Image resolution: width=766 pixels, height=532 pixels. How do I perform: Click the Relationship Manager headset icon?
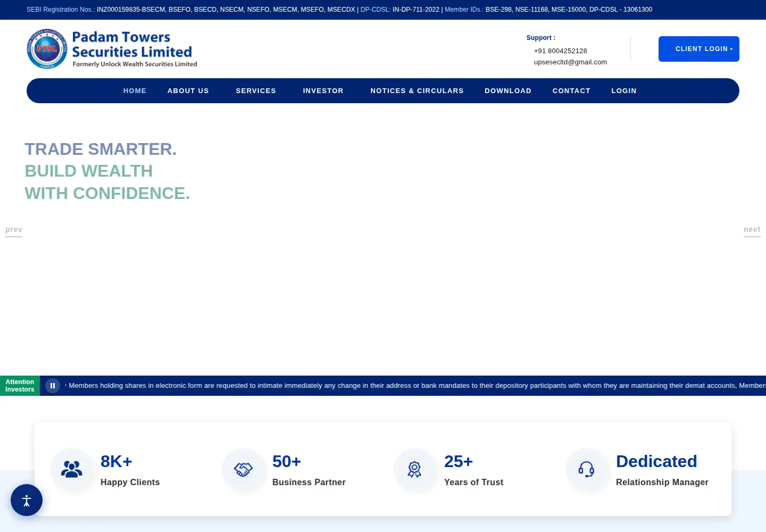click(x=587, y=469)
